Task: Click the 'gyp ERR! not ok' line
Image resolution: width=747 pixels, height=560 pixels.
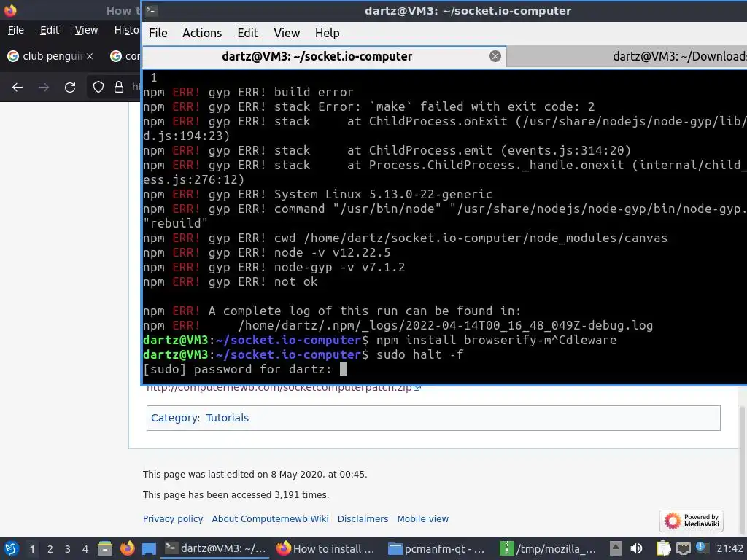Action: (230, 282)
